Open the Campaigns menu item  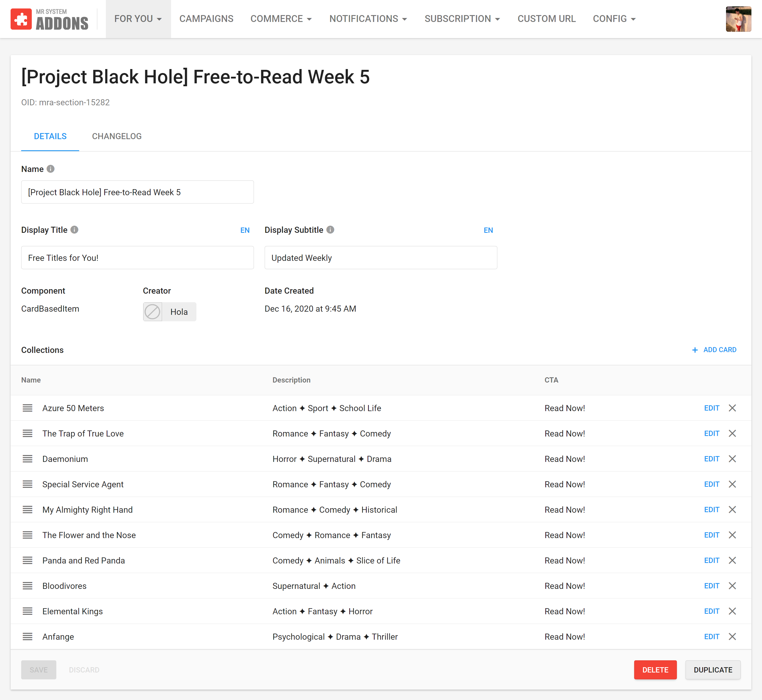(206, 19)
